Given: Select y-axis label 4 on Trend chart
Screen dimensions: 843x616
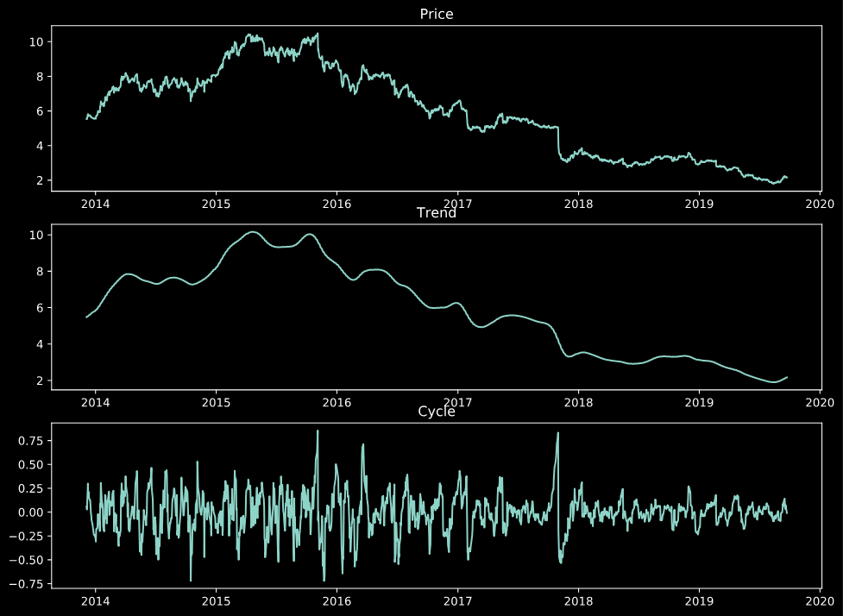Looking at the screenshot, I should tap(40, 344).
